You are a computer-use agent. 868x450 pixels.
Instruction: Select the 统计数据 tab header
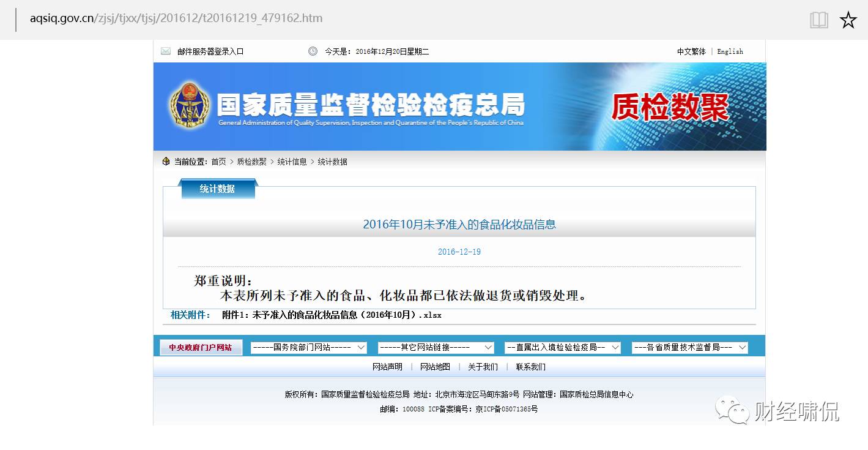point(218,189)
